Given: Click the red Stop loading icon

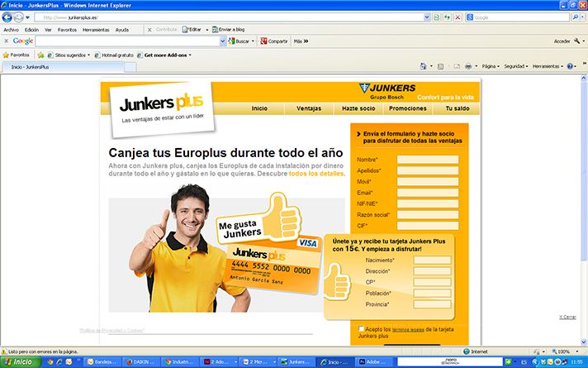Looking at the screenshot, I should [458, 17].
